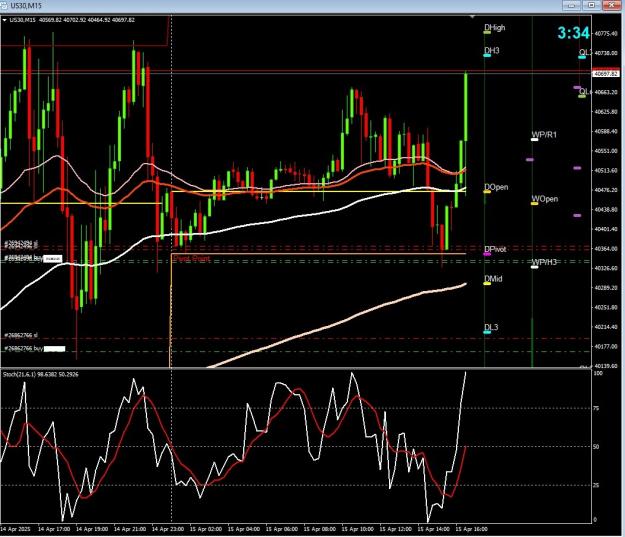Click the stochastic 75 level label
The image size is (625, 537).
pyautogui.click(x=596, y=408)
